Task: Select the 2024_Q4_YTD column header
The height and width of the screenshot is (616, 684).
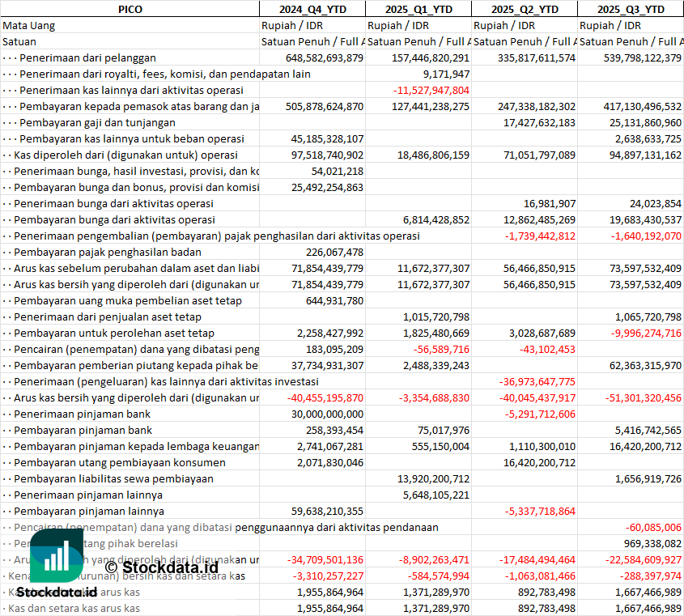Action: [x=312, y=9]
